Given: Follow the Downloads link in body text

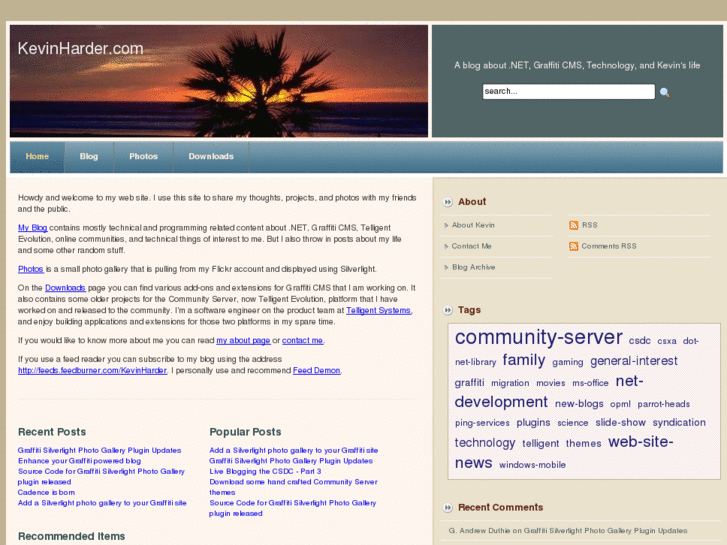Looking at the screenshot, I should click(x=65, y=288).
